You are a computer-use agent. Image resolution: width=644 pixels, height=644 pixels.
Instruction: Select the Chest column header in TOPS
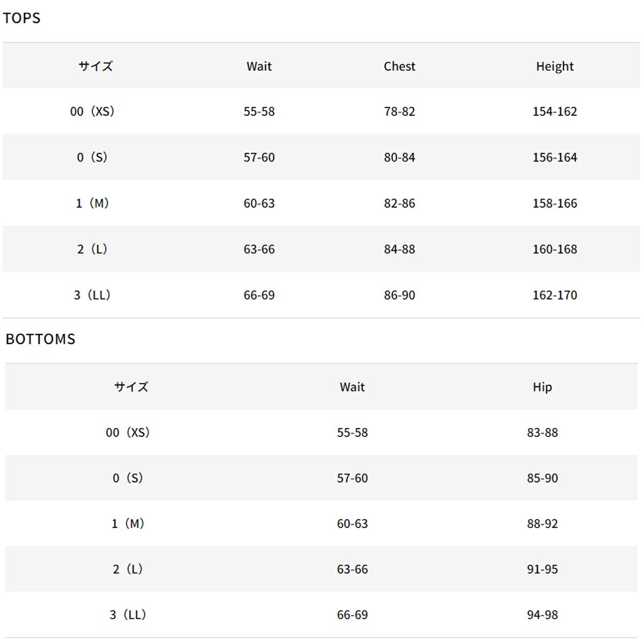click(399, 66)
